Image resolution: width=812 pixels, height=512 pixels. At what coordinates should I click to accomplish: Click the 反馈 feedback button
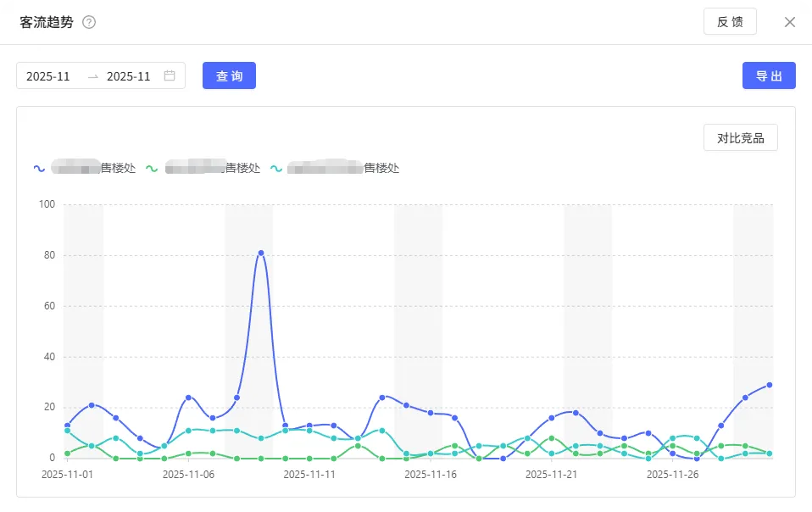pos(730,22)
